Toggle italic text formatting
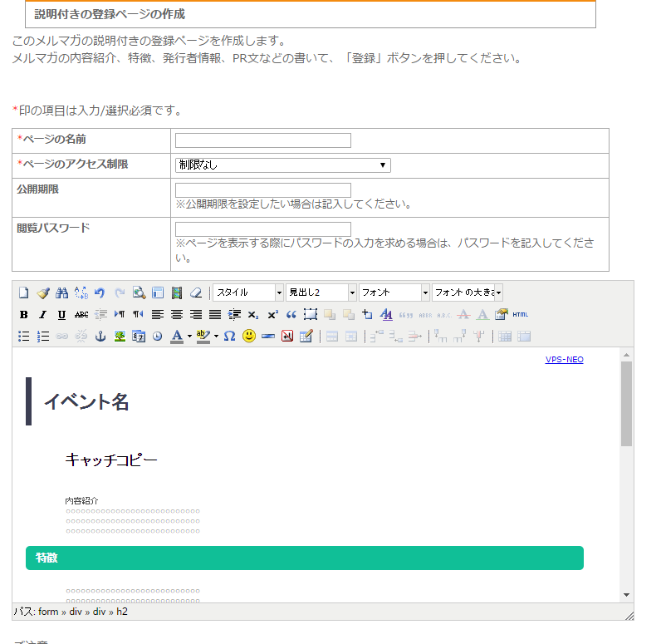Viewport: 661px width, 644px height. click(42, 315)
